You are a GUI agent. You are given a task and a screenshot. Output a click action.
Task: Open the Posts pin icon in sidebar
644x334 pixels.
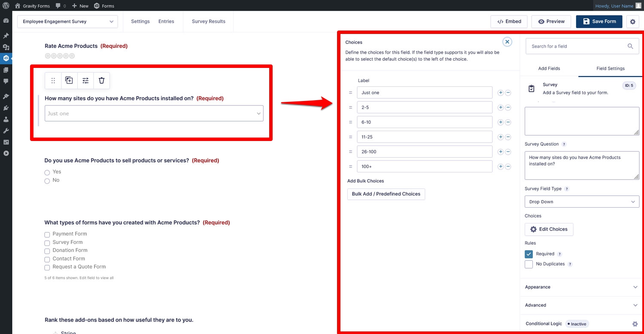pos(6,36)
